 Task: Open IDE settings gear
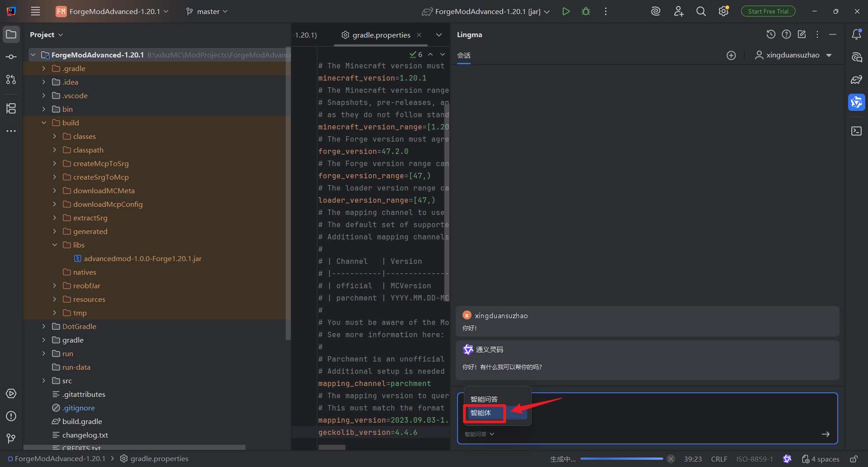point(723,11)
